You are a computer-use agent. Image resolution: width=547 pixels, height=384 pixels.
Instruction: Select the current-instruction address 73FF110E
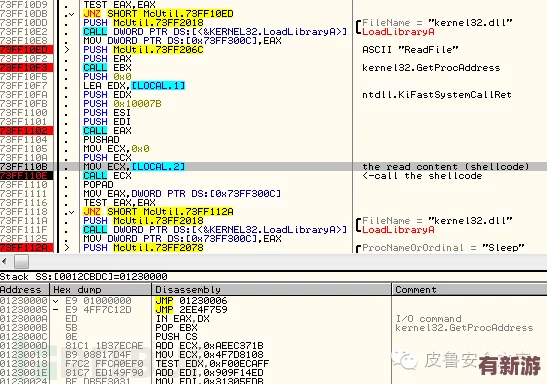point(27,176)
